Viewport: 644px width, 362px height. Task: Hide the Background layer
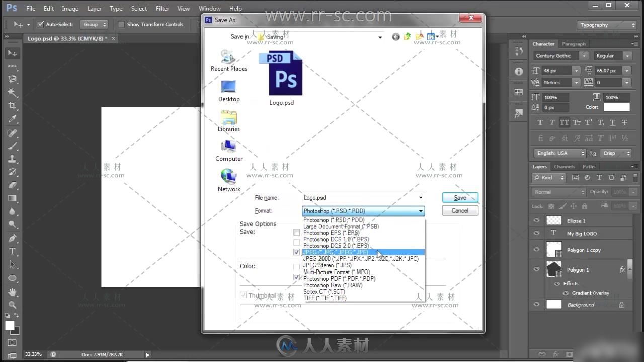pos(536,305)
